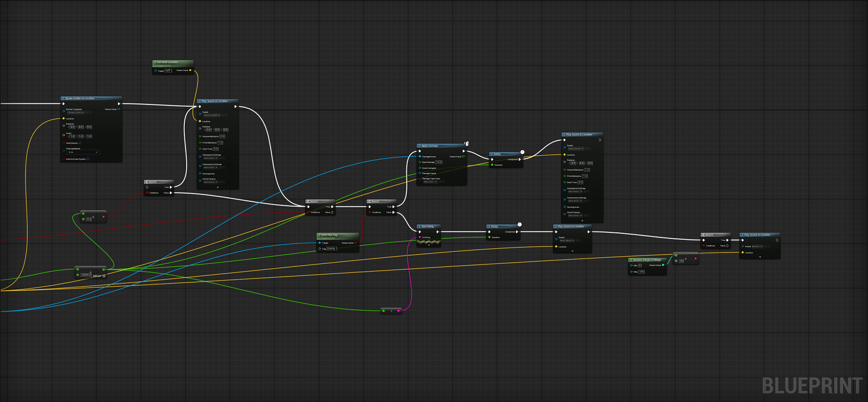
Task: Click the Location pin on Spawn Emitter at Location
Action: [x=64, y=118]
